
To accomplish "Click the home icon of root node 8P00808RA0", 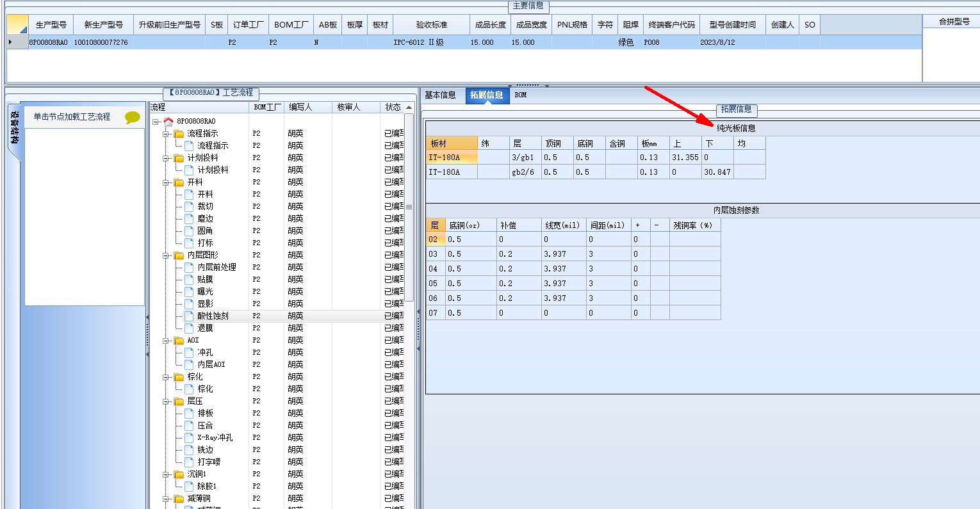I will click(168, 122).
